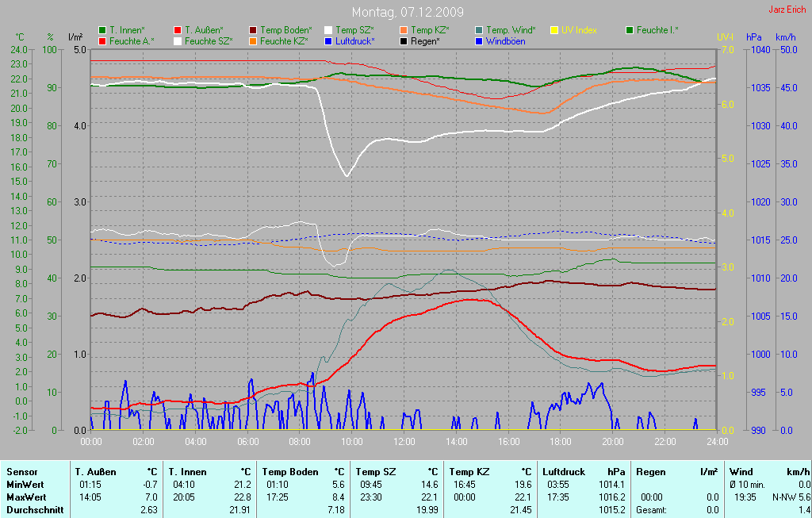
Task: Click the Temp KZ orange legend swatch
Action: pos(404,31)
